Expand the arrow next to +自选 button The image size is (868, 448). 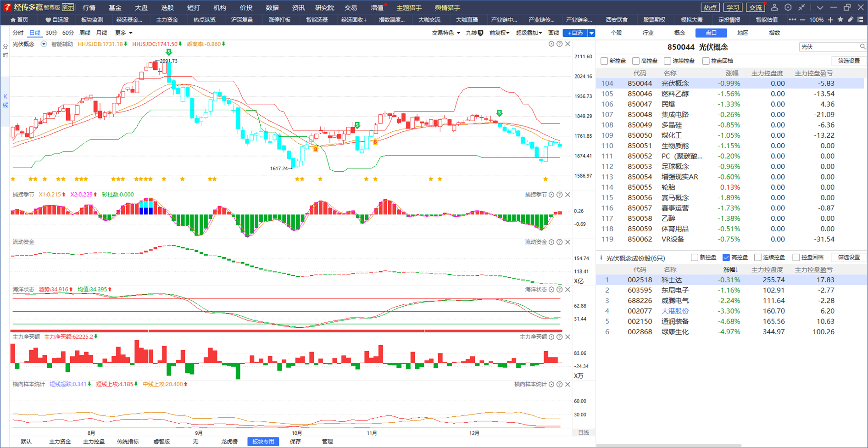[x=592, y=33]
